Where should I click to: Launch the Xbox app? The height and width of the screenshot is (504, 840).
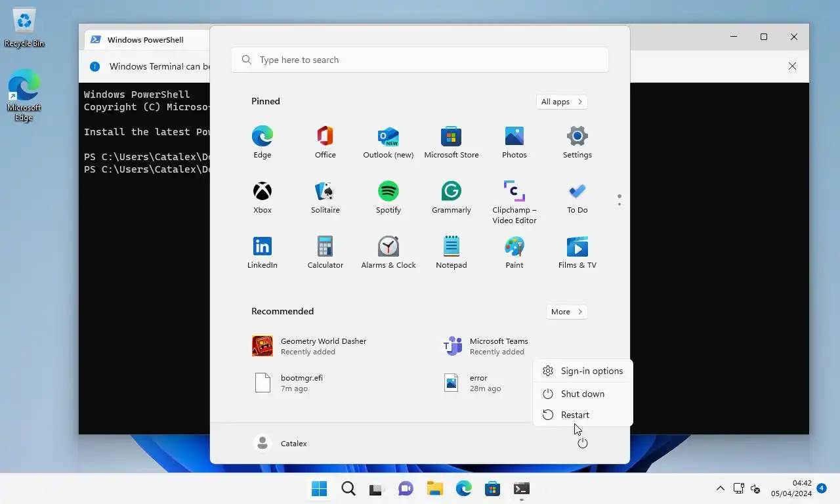262,197
